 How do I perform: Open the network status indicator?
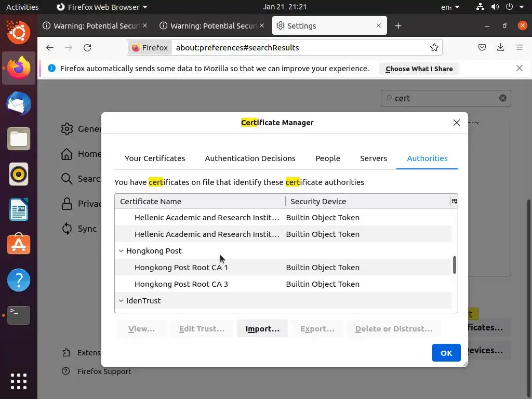click(480, 7)
